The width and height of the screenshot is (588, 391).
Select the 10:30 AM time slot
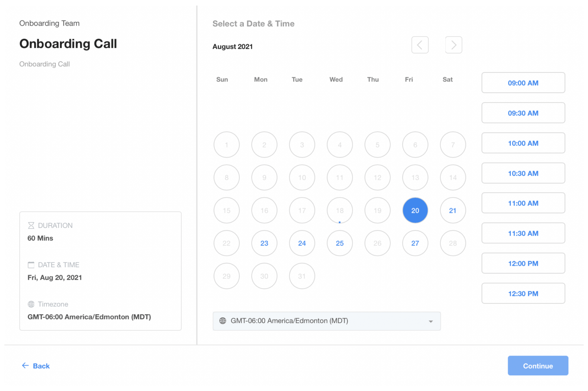(523, 173)
